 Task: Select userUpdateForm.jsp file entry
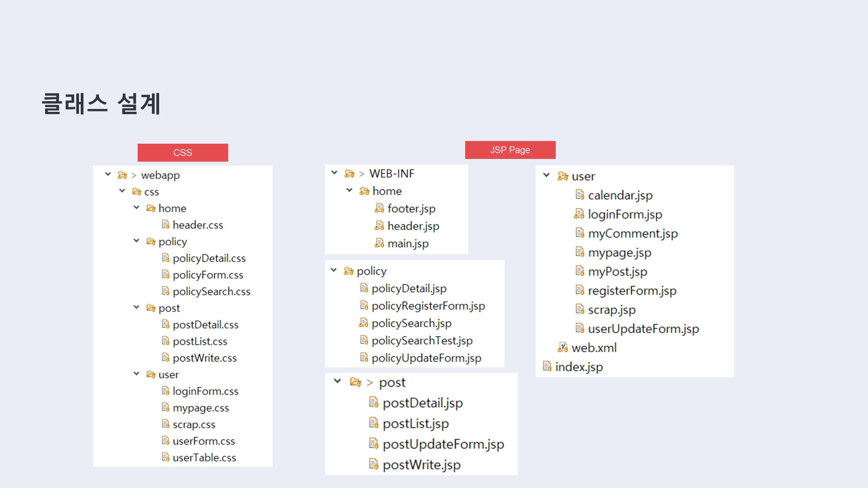tap(643, 329)
